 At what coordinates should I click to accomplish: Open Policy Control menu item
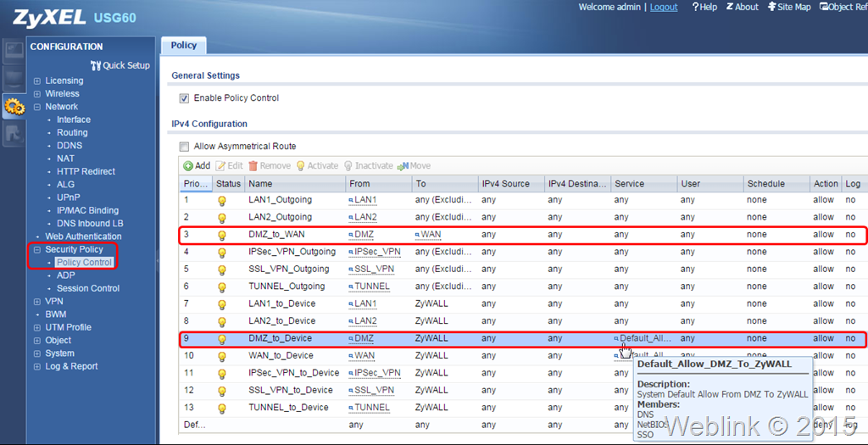pyautogui.click(x=84, y=263)
